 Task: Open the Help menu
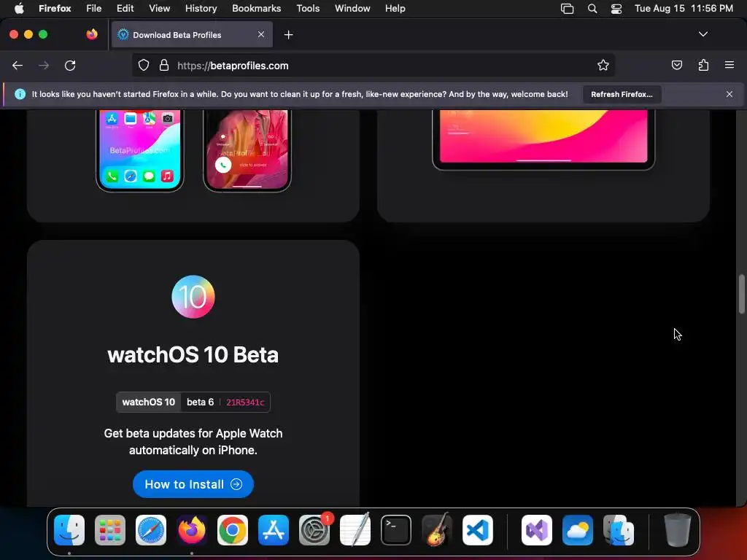(395, 9)
